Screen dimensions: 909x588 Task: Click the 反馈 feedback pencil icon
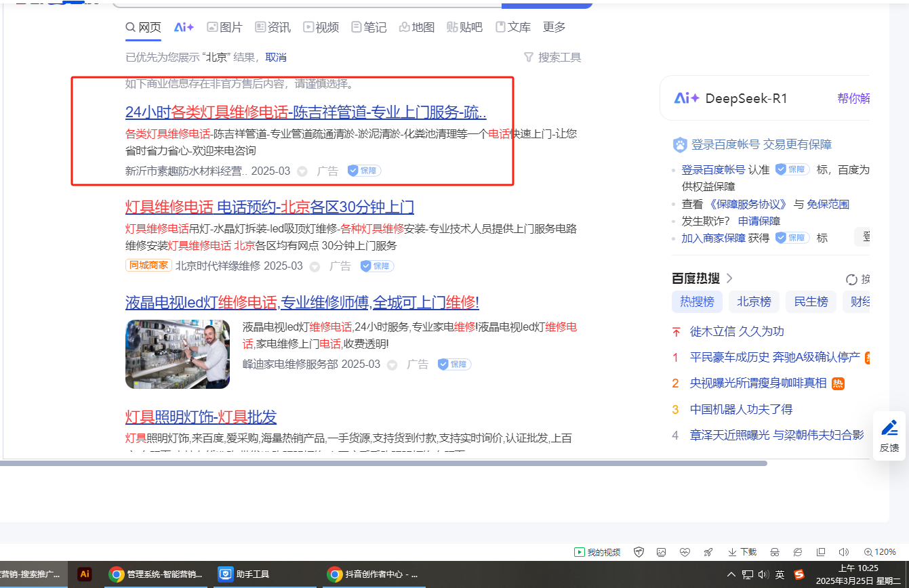click(889, 429)
